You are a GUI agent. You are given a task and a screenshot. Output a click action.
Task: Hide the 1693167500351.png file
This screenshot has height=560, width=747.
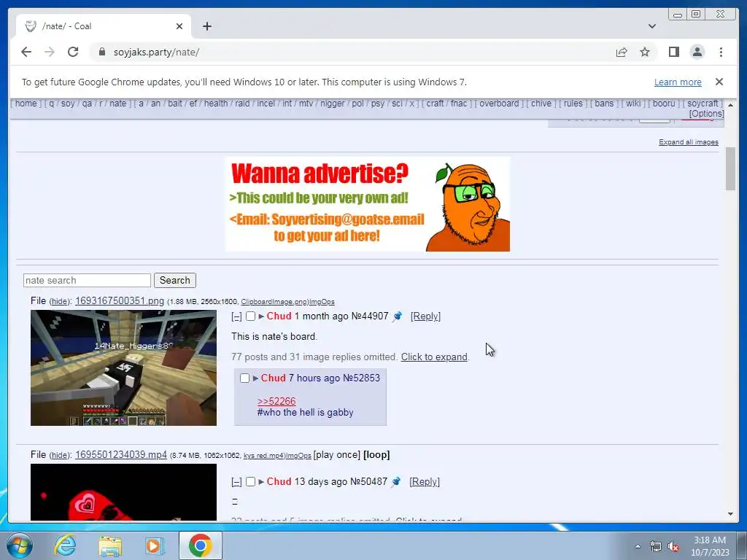(60, 301)
